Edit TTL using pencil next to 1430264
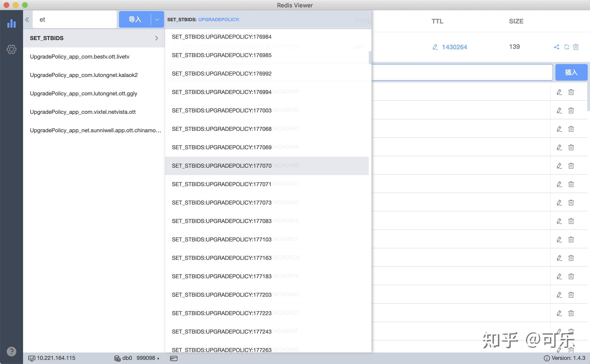 435,47
